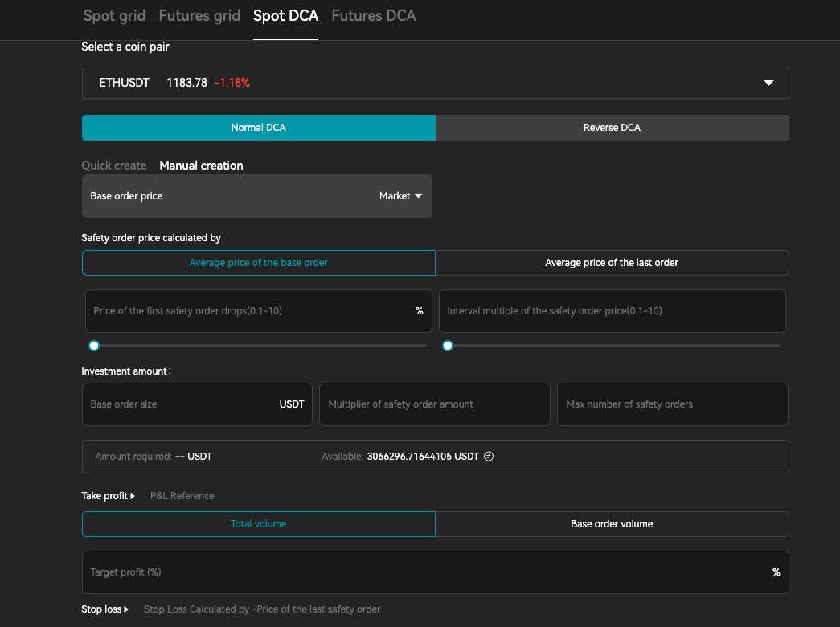Click the first safety order drop slider handle

94,346
